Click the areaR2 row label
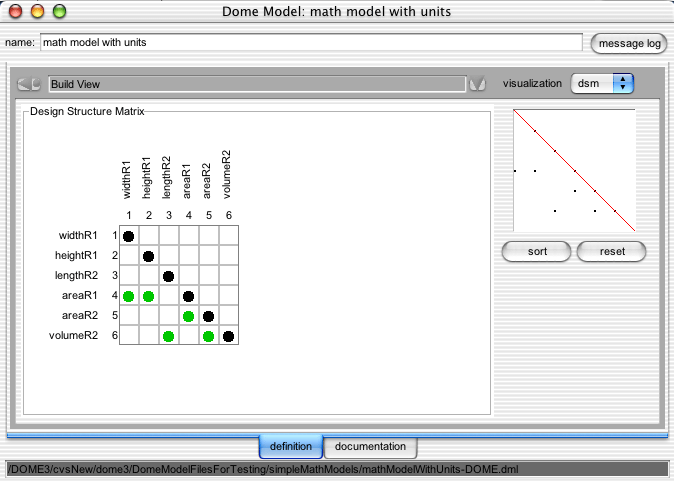The image size is (674, 482). point(80,315)
